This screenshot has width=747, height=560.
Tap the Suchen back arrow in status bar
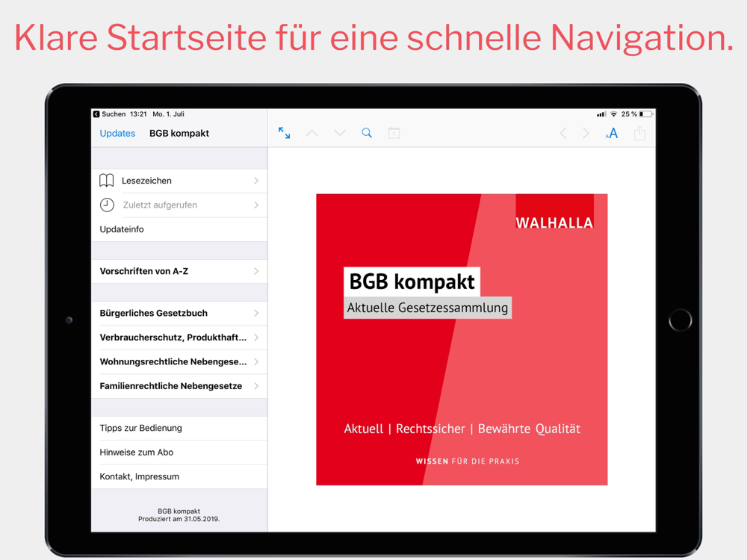click(96, 113)
